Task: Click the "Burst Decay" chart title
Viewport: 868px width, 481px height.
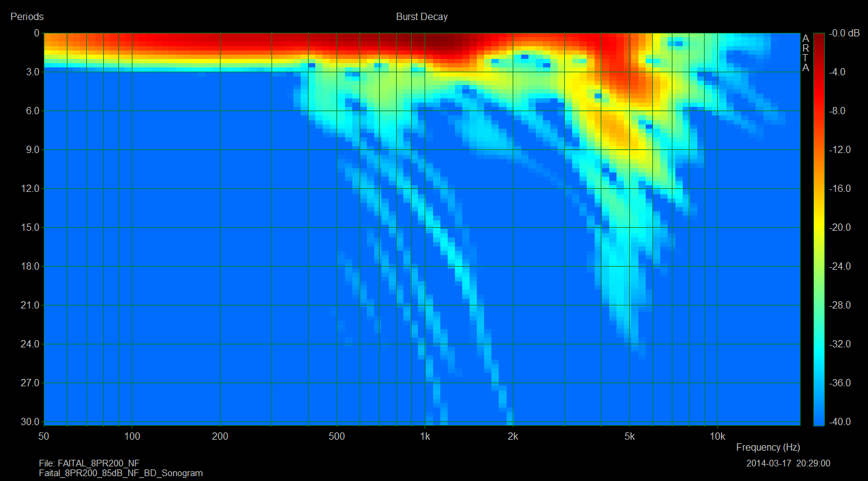Action: [422, 17]
